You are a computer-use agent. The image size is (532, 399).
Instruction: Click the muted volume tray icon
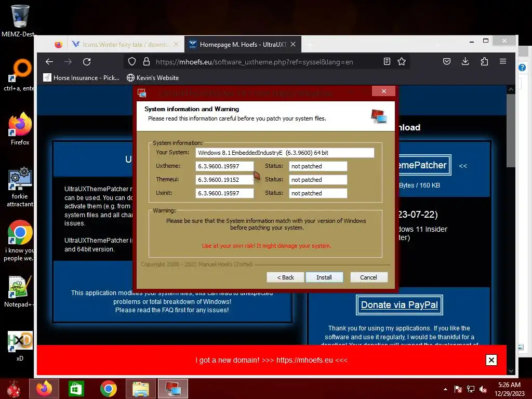tap(483, 389)
